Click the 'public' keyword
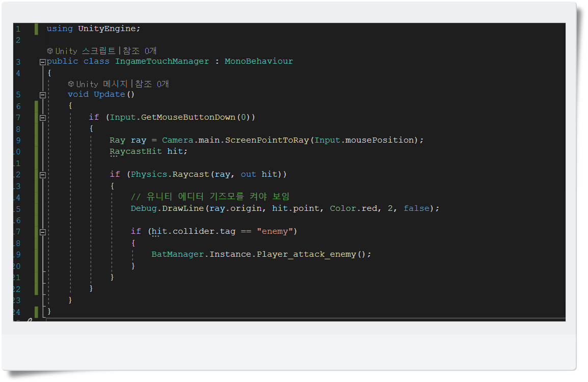Viewport: 588px width, 382px height. tap(62, 61)
